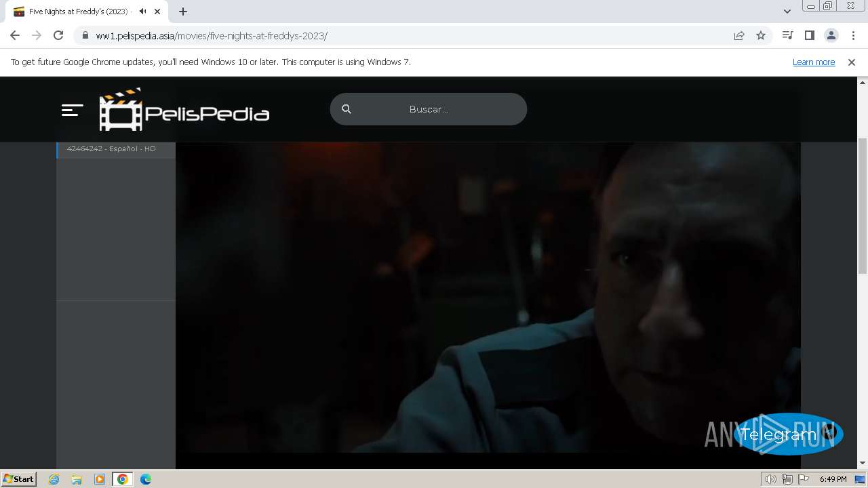Open the PelisPedia hamburger menu

click(72, 110)
